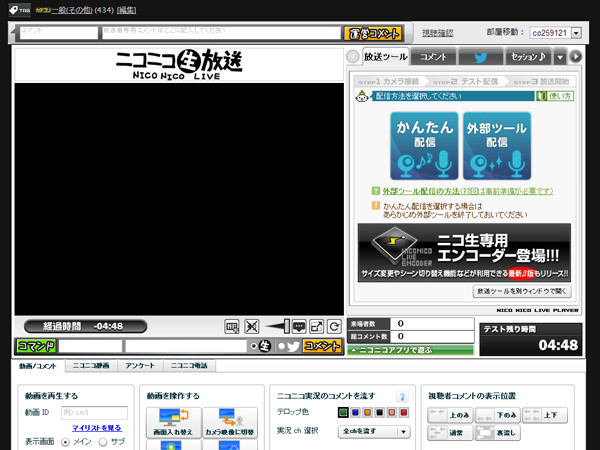Click the orange exclamation warning icon
Screen dimensions: 600x450
click(376, 206)
